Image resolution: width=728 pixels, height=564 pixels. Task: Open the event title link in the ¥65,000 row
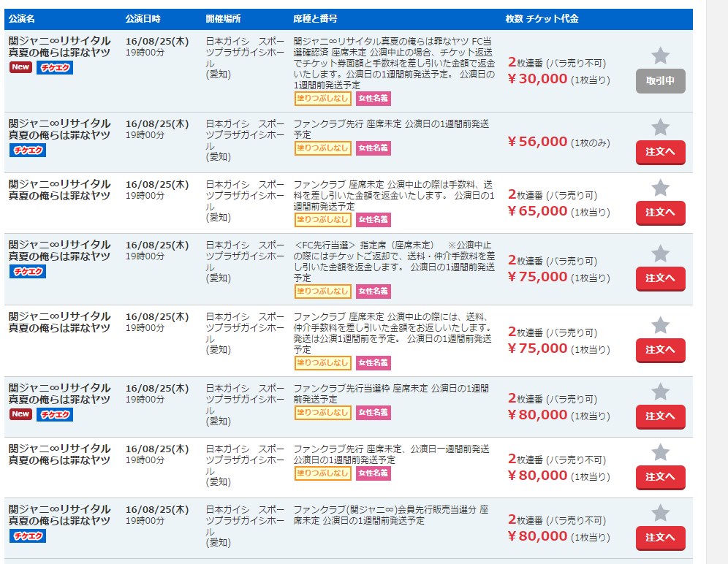tap(59, 191)
